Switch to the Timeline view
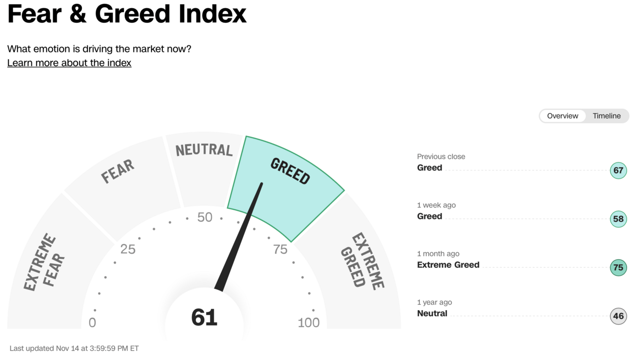 tap(607, 116)
